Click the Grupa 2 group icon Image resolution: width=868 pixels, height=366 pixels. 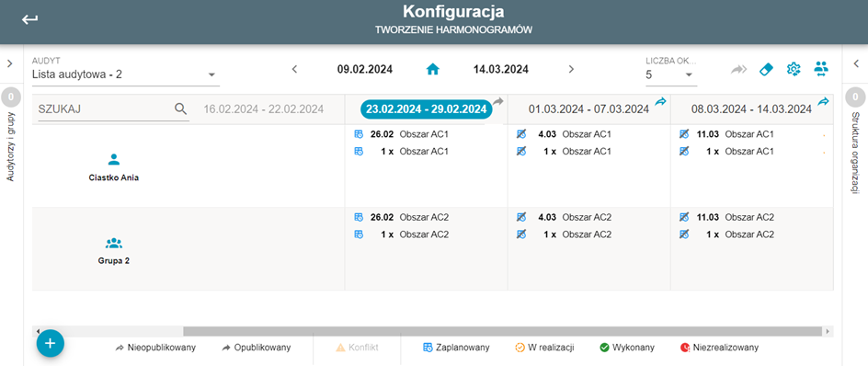tap(113, 243)
